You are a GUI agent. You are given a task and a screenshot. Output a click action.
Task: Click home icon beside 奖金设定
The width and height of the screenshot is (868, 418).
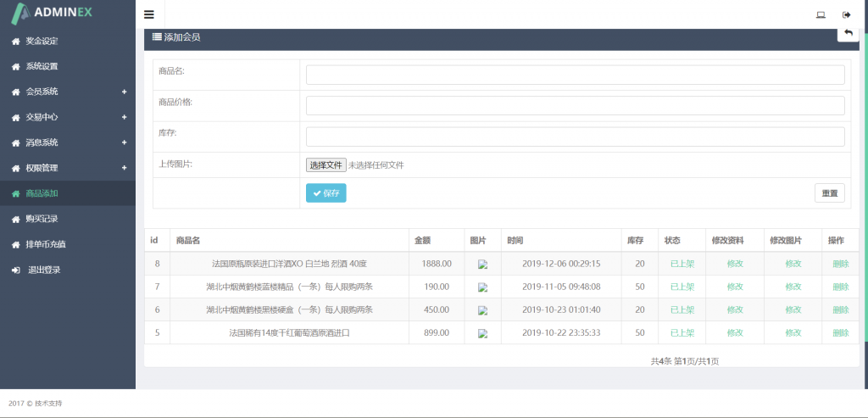[15, 41]
